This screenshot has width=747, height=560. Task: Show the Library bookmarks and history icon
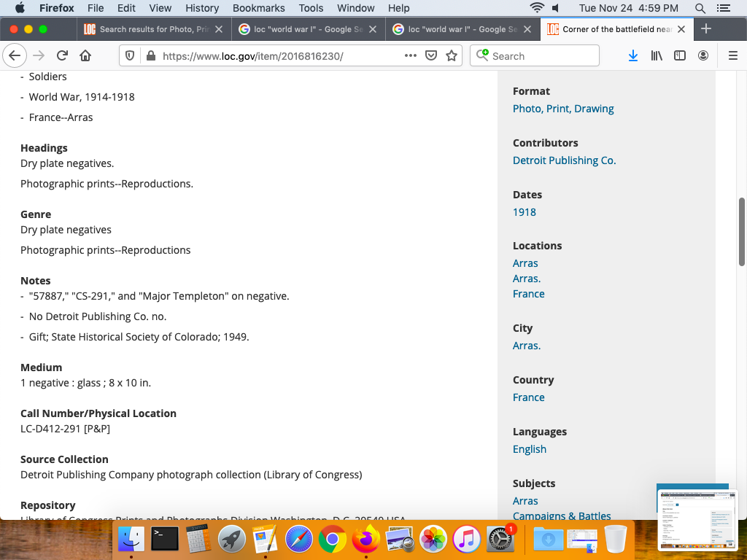657,56
